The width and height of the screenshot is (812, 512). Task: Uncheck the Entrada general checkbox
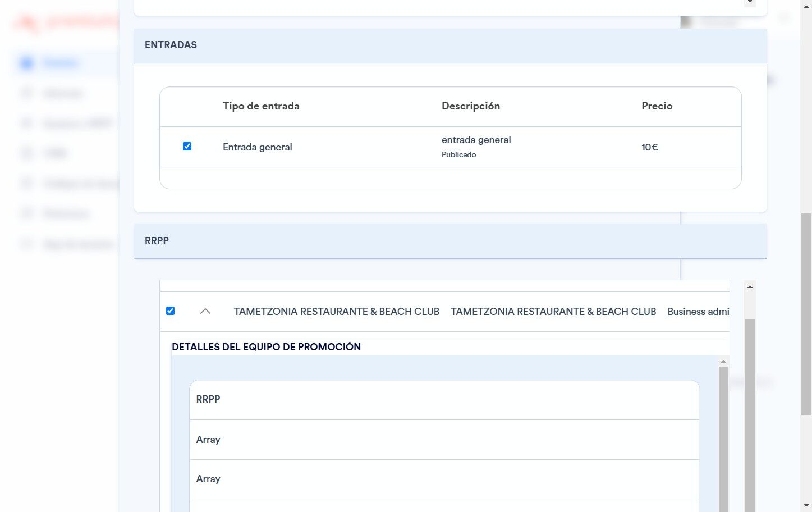187,147
